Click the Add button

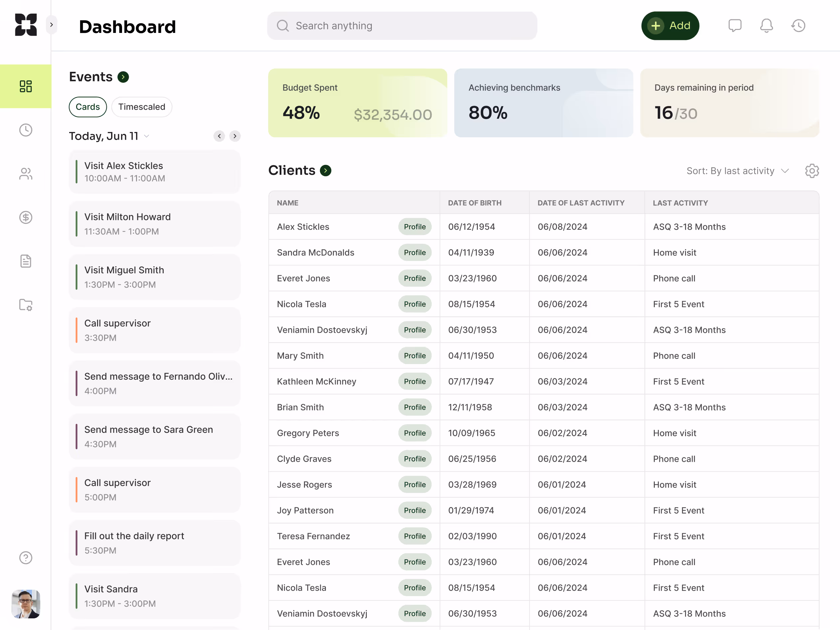coord(670,26)
